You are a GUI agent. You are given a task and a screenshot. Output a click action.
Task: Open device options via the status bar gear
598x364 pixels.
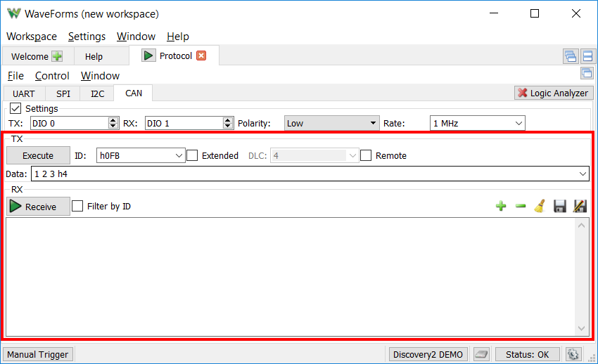pos(573,354)
